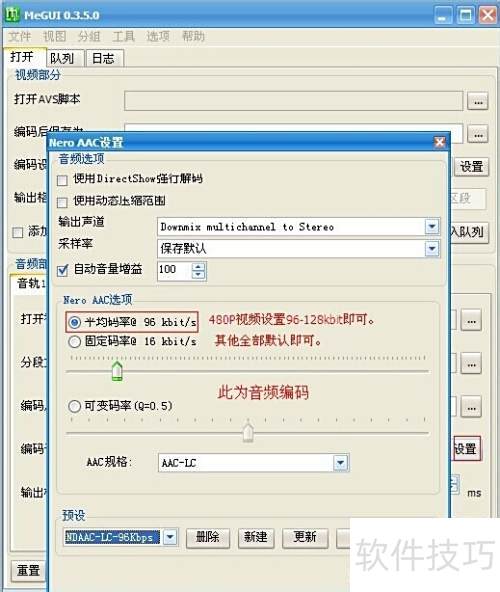Select 固定码率 16 kbit/s radio button
This screenshot has height=592, width=500.
click(74, 341)
